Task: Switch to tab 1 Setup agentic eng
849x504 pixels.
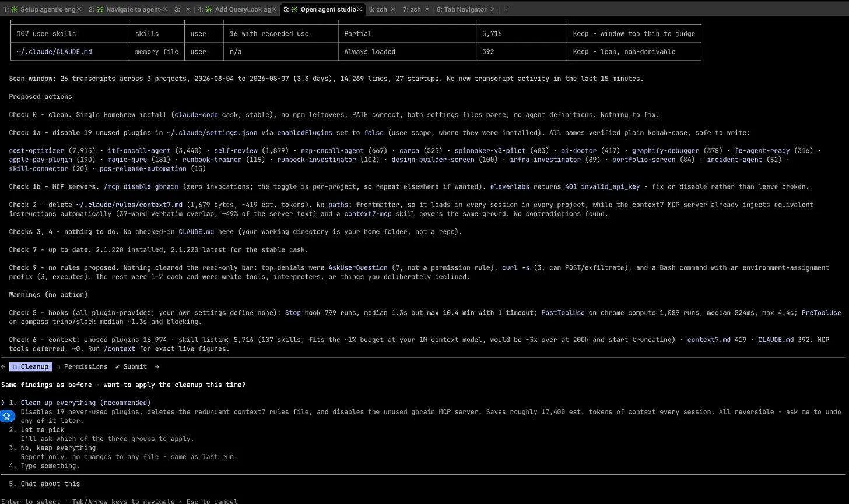Action: (40, 9)
